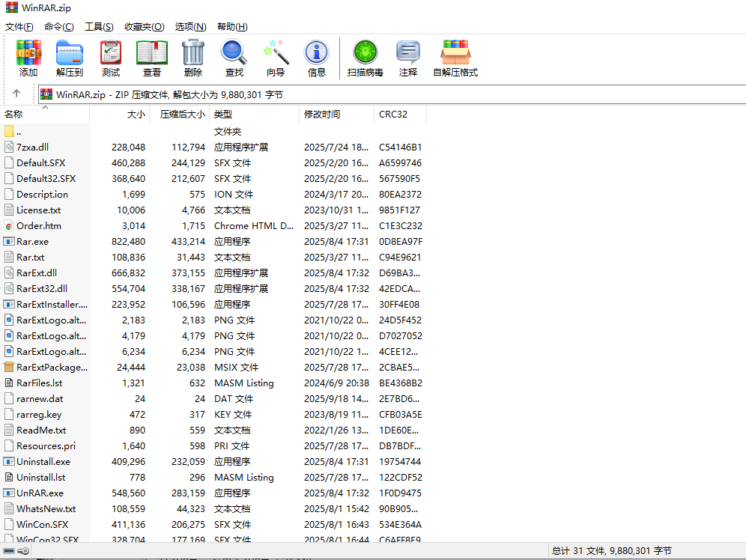Select the Default32.SFX file name

tap(46, 178)
